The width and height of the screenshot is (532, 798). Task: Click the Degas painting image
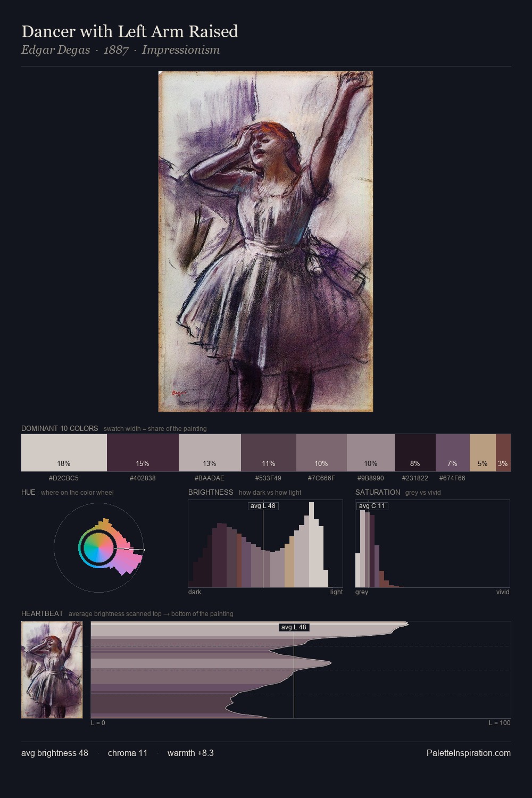click(x=265, y=242)
